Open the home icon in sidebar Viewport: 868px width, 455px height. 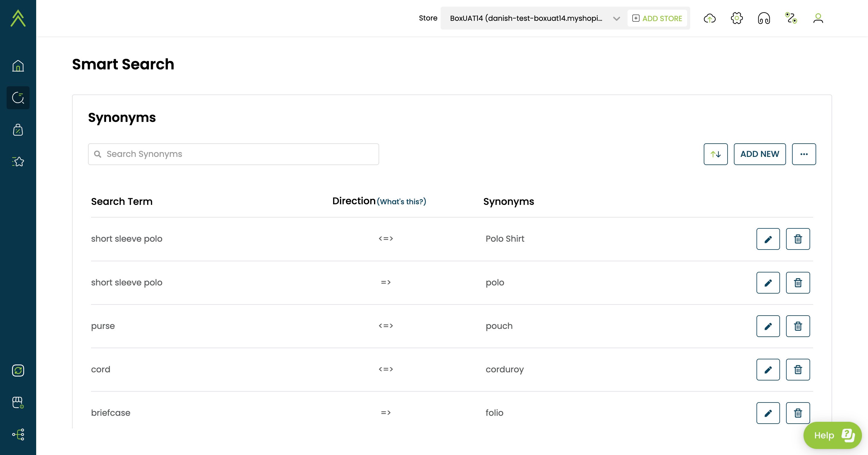coord(18,66)
